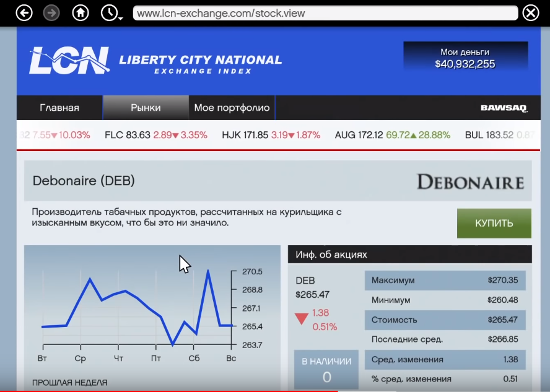Screen dimensions: 550x392
Task: Click the URL address bar
Action: (x=325, y=14)
